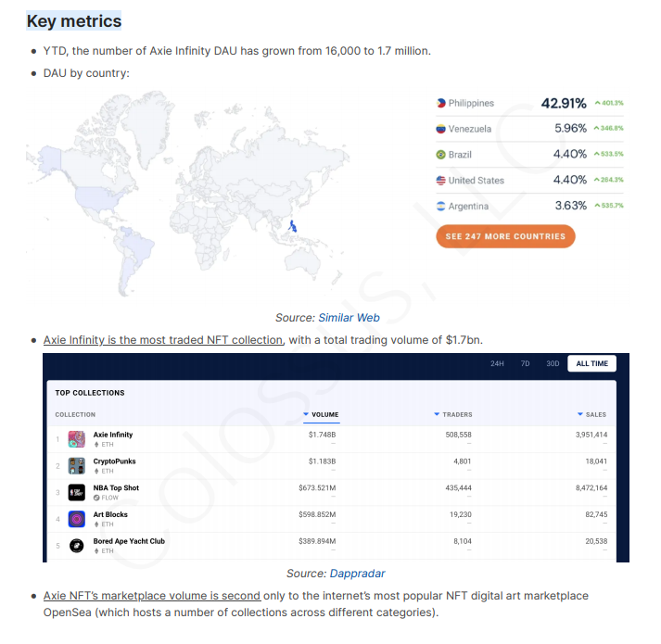Open 'Axie NFT's marketplace volume is second' link
Viewport: 661px width, 644px height.
[152, 596]
